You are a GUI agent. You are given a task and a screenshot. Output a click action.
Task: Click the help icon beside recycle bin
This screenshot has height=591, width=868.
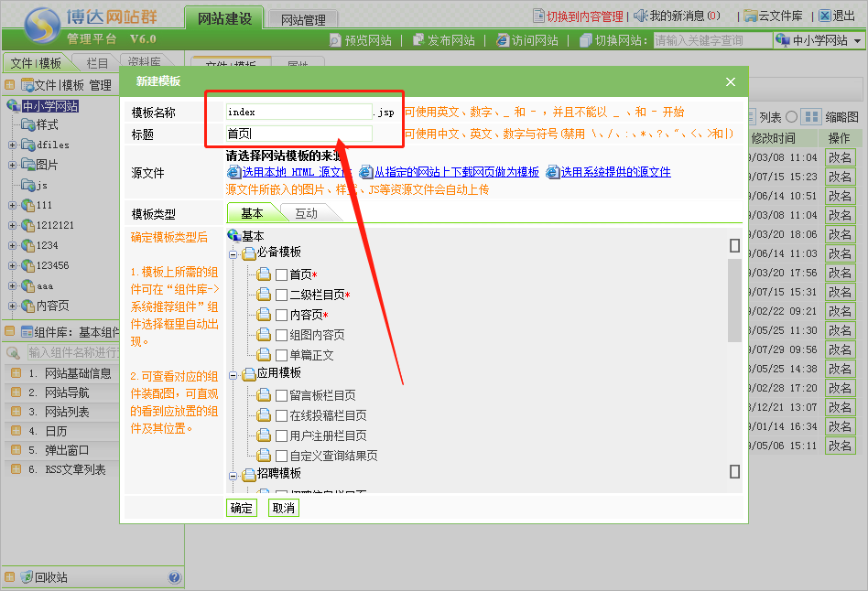click(174, 577)
